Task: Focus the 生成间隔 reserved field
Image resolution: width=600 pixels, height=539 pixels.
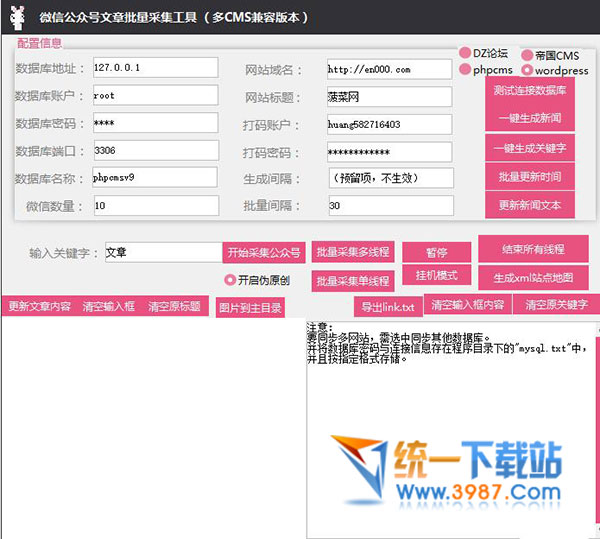Action: [391, 178]
